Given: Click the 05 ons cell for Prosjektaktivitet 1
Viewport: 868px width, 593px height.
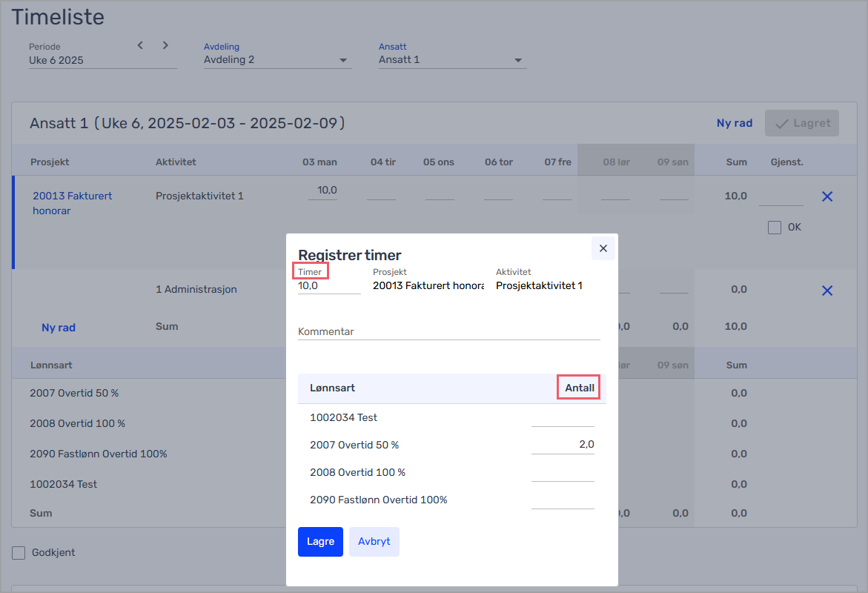Looking at the screenshot, I should pos(440,191).
